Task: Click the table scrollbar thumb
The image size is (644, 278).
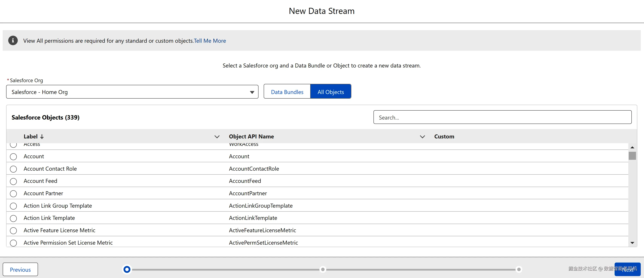Action: 632,156
